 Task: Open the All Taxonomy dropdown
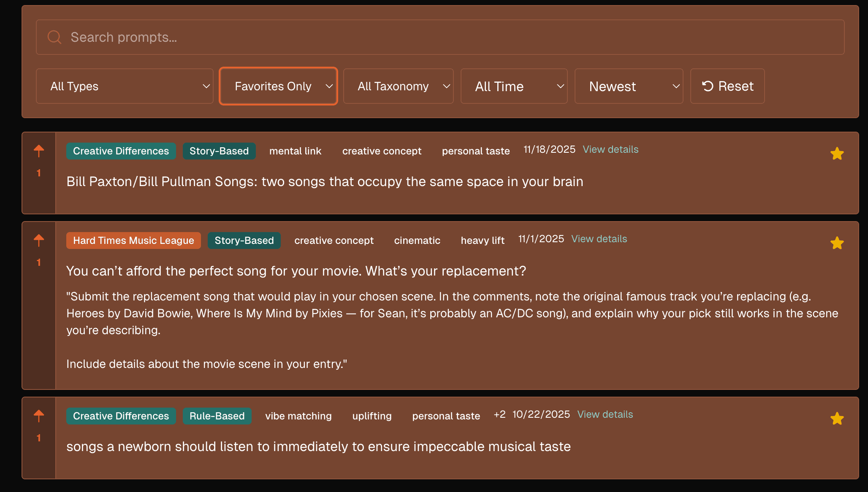point(398,86)
